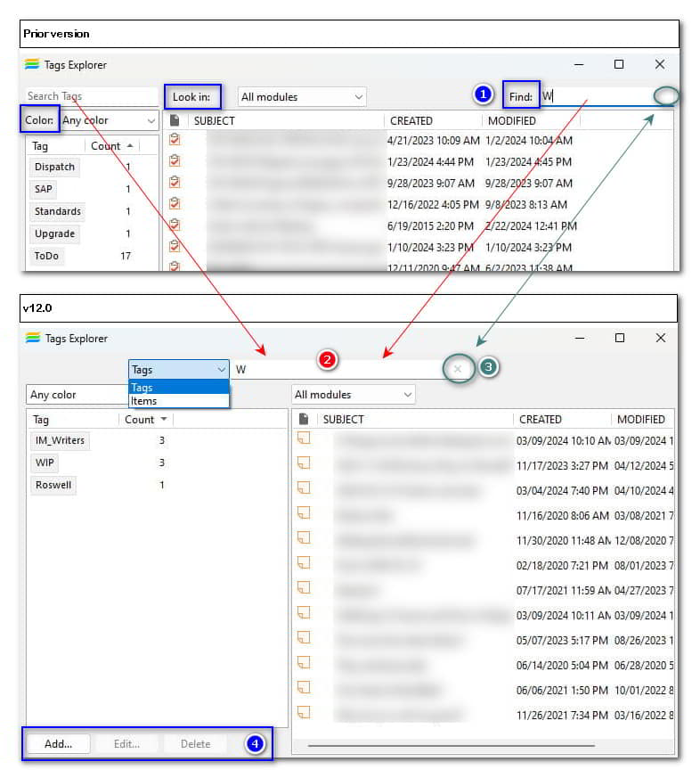Click the Edit... button in v12.0 window
Viewport: 700px width, 778px height.
click(127, 744)
